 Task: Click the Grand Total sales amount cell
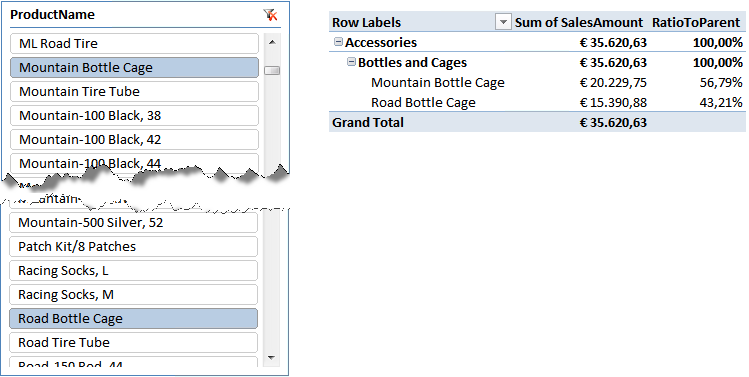click(613, 123)
